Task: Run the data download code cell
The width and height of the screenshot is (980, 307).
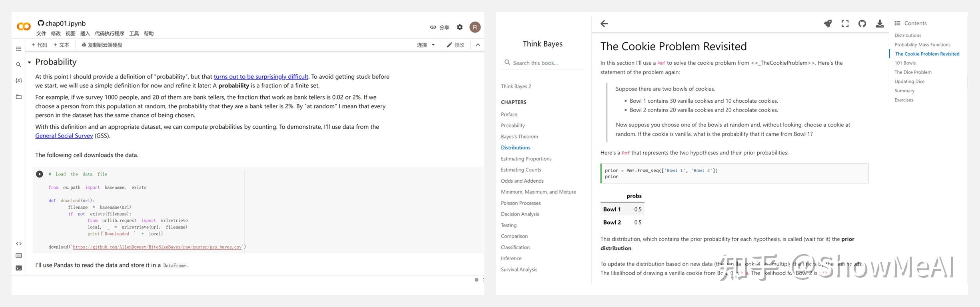Action: click(x=40, y=174)
